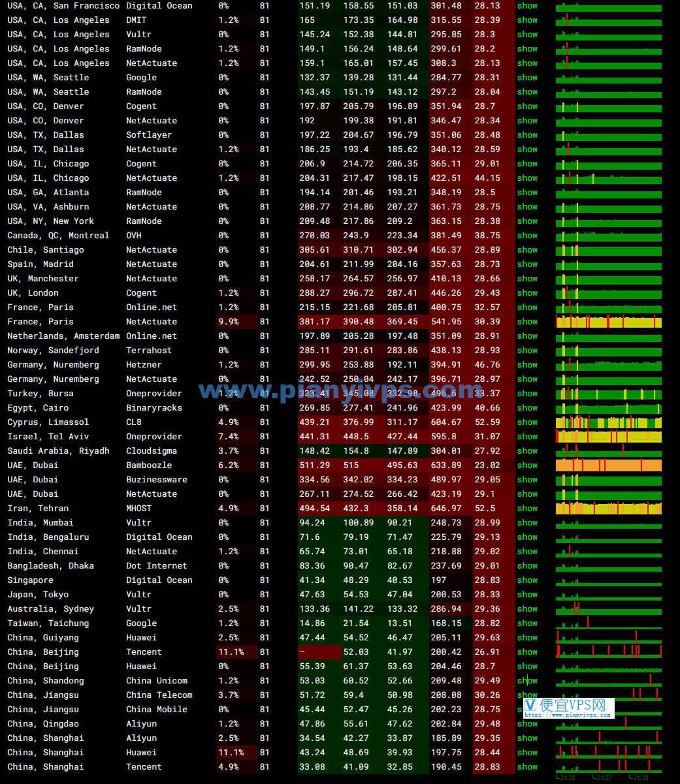The height and width of the screenshot is (784, 680).
Task: Click show in the Taiwan, Taichung row
Action: click(x=527, y=623)
